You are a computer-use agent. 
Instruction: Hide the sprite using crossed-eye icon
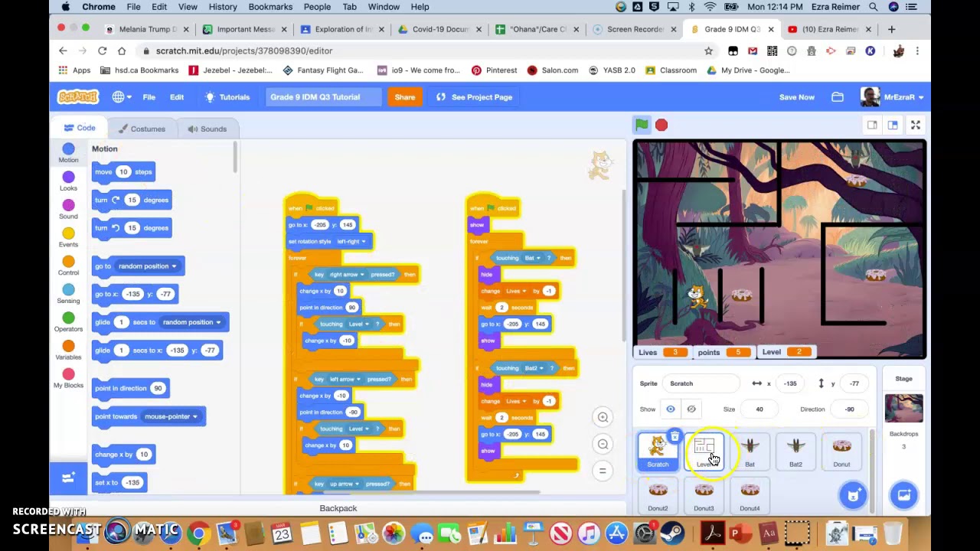(x=691, y=409)
